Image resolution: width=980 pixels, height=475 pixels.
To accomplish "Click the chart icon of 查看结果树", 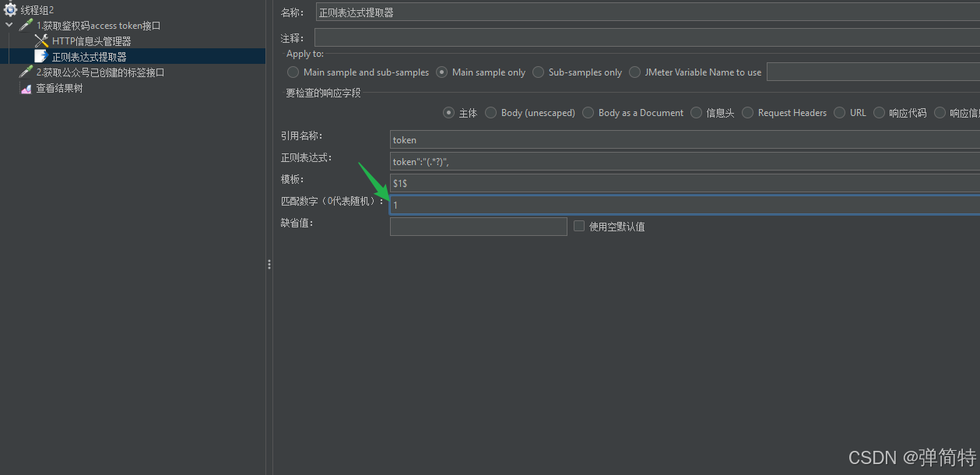I will tap(26, 87).
